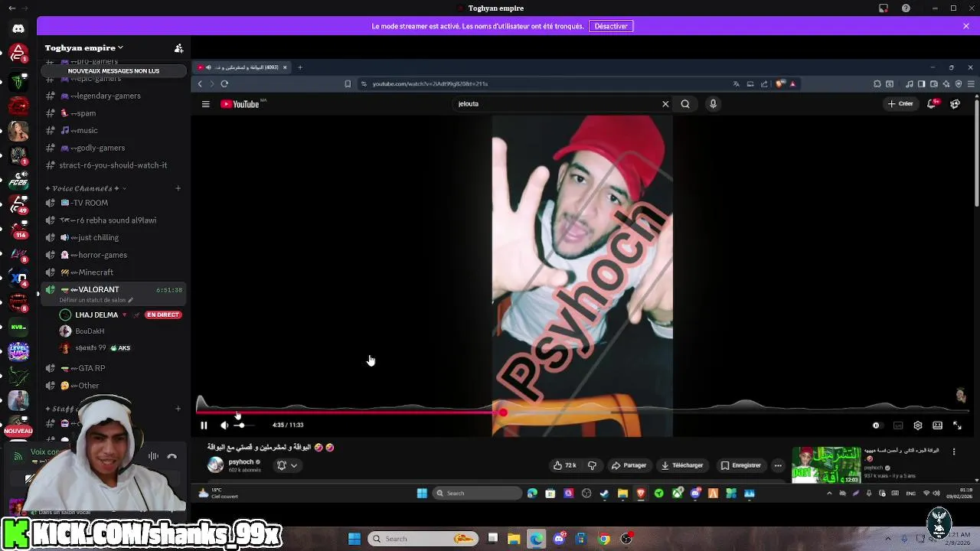Open YouTube player settings gear
The height and width of the screenshot is (551, 980).
918,425
